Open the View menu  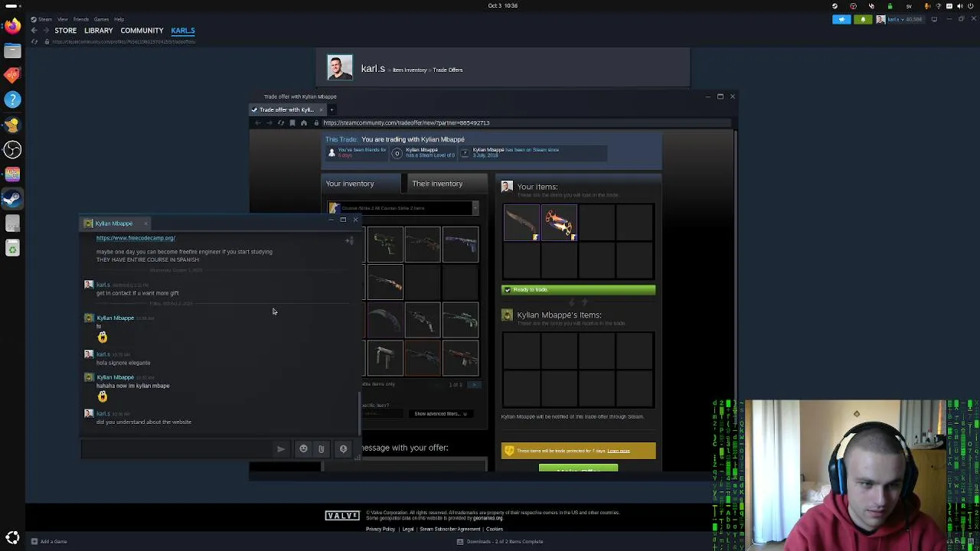(x=62, y=19)
